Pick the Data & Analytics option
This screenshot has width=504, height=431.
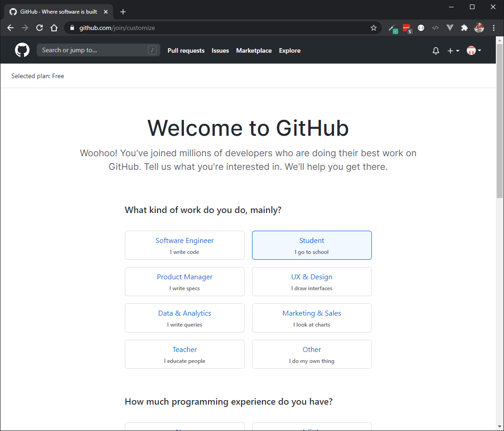click(184, 318)
